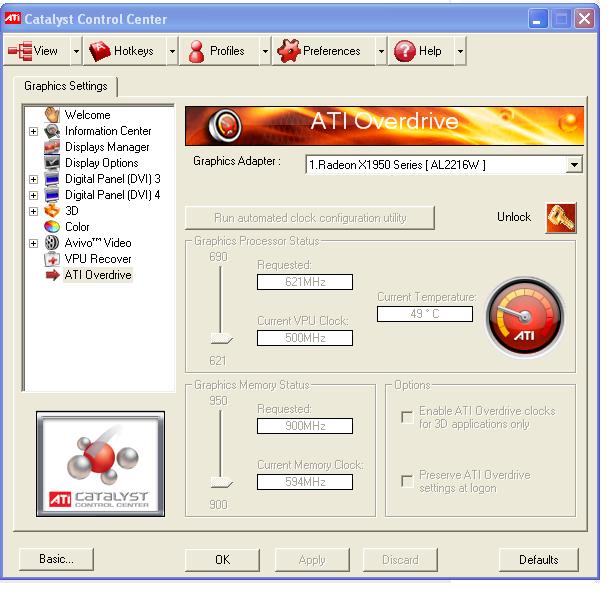Viewport: 609px width, 593px height.
Task: Open the Preferences dropdown arrow
Action: click(381, 51)
